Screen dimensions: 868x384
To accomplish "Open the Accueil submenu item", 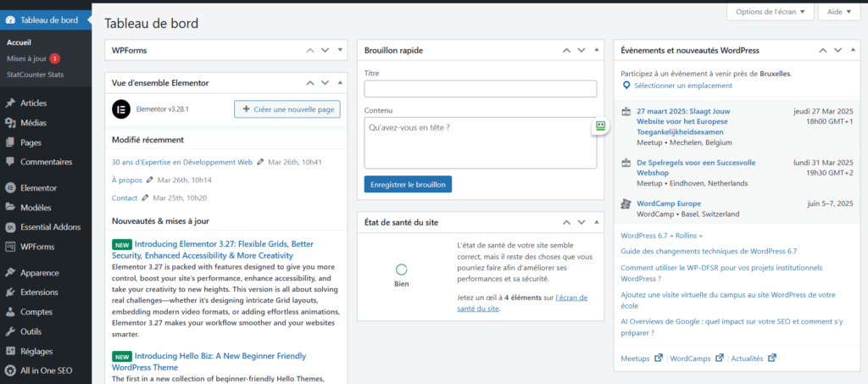I will click(19, 42).
